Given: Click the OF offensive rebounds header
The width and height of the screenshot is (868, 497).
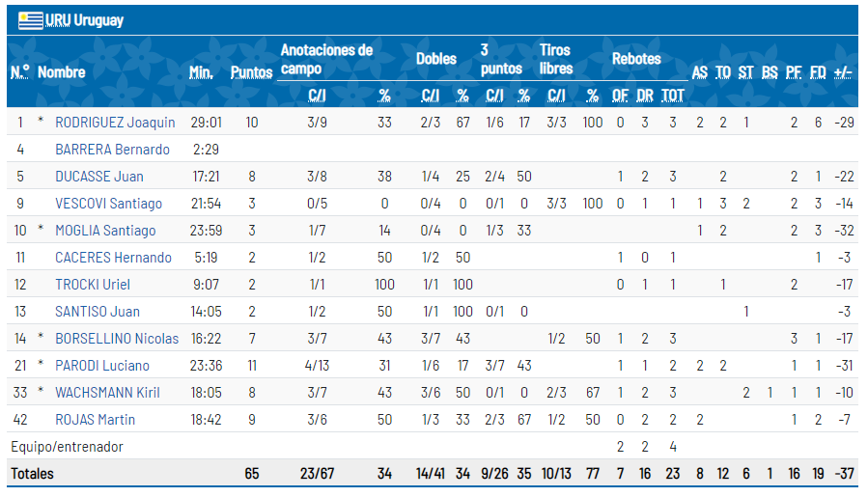Looking at the screenshot, I should pyautogui.click(x=620, y=95).
